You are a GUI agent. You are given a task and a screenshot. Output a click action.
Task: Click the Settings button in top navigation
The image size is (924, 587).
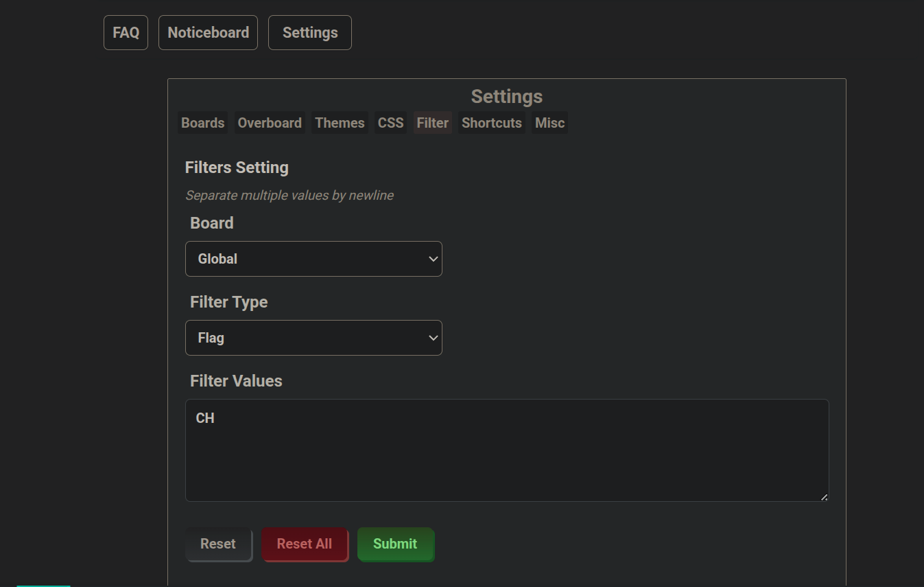coord(309,33)
